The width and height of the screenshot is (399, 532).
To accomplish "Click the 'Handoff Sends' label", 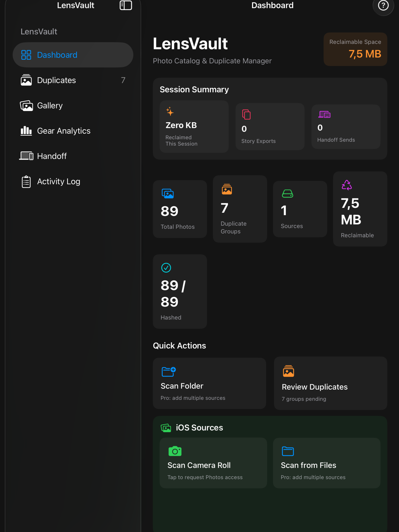I will [336, 140].
